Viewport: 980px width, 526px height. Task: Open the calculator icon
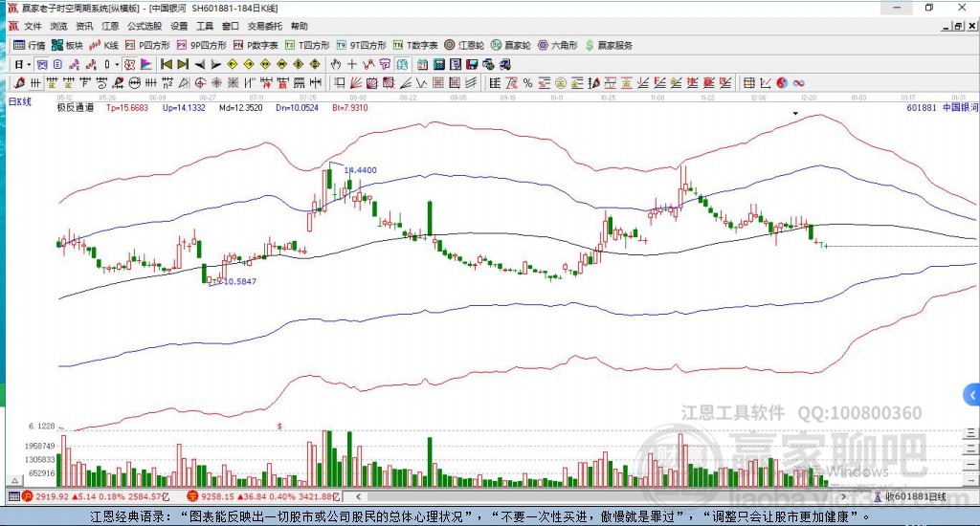tap(439, 64)
